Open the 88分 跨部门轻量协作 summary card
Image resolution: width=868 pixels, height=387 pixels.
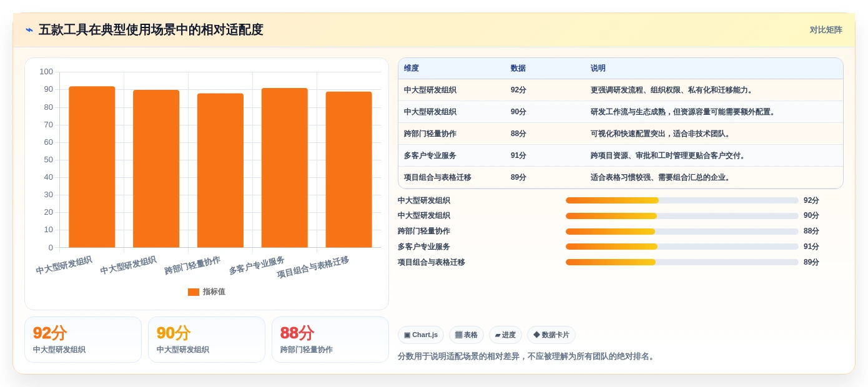[x=330, y=340]
